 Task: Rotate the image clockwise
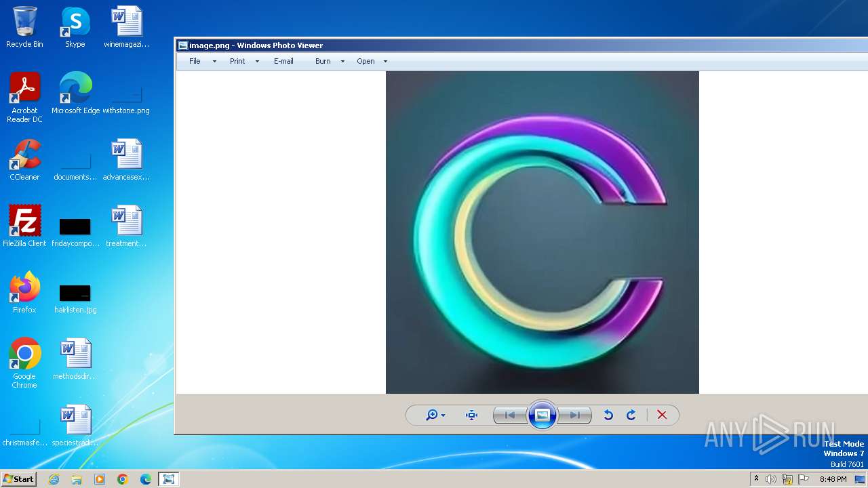tap(631, 415)
